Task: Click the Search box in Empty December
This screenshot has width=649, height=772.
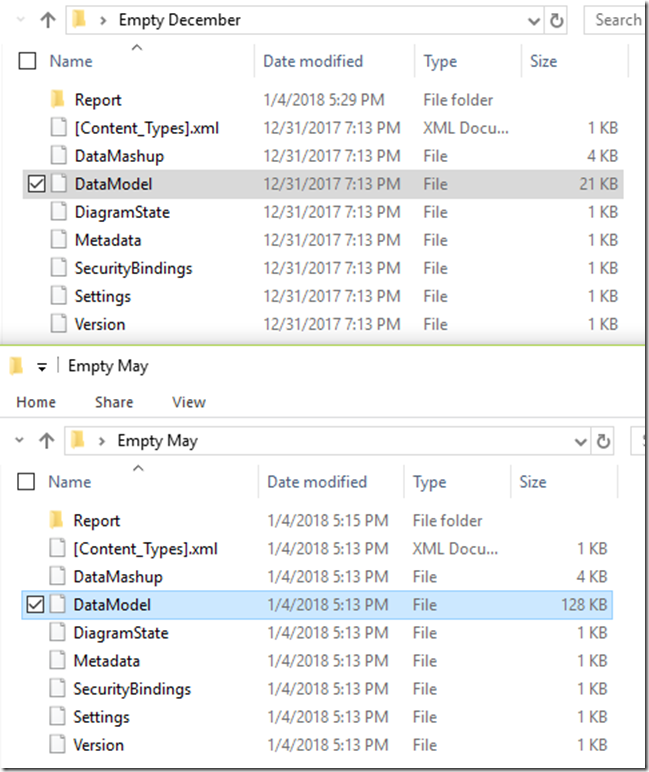Action: pos(615,20)
